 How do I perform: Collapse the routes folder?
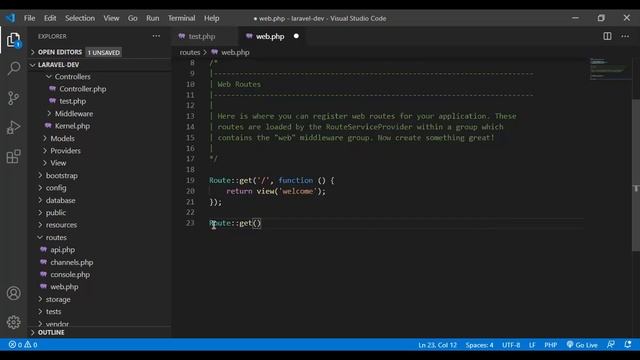(x=56, y=237)
